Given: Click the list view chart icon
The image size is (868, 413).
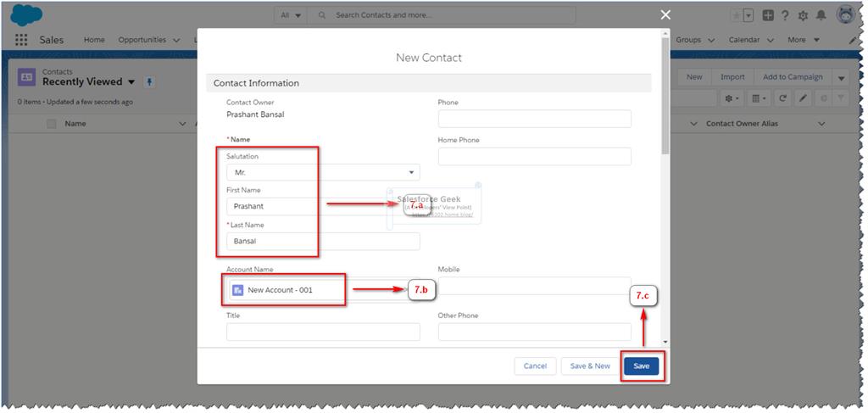Looking at the screenshot, I should [x=823, y=98].
